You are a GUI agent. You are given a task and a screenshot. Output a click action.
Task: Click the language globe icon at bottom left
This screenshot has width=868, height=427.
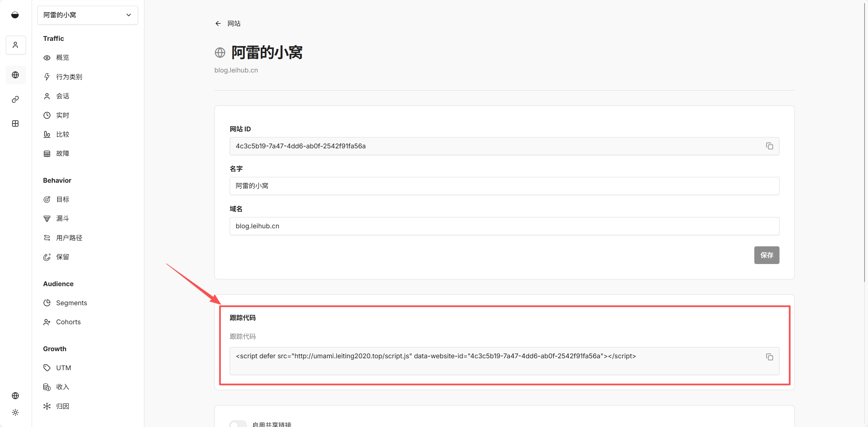pos(15,396)
